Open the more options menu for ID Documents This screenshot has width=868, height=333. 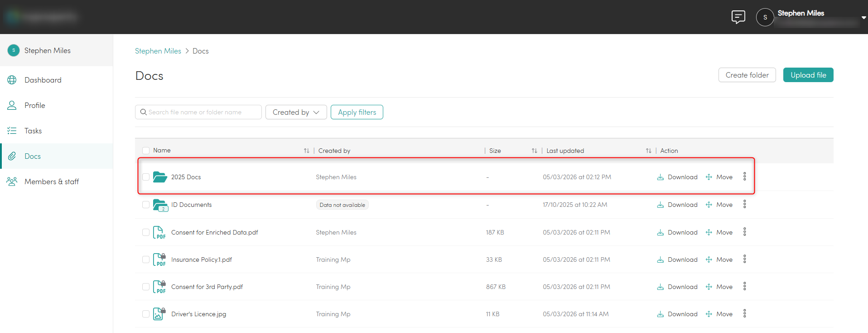pyautogui.click(x=744, y=204)
